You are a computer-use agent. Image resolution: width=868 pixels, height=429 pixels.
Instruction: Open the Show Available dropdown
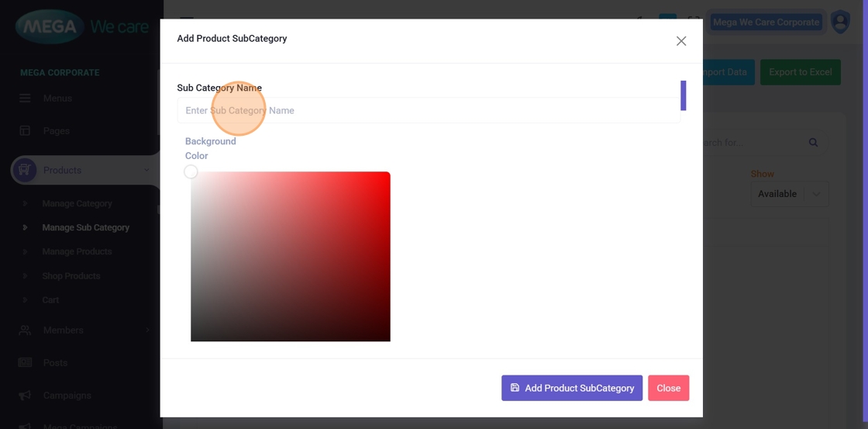point(789,194)
